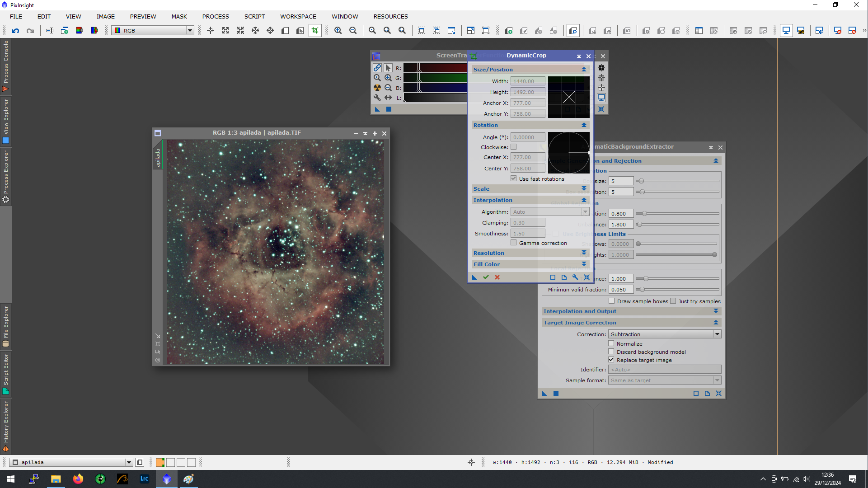Open the Correction dropdown set to Subtraction
Viewport: 868px width, 488px height.
pyautogui.click(x=665, y=334)
